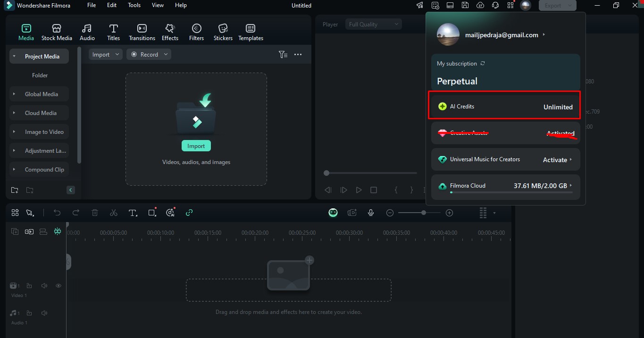644x338 pixels.
Task: Lock the Video 1 track
Action: pyautogui.click(x=29, y=286)
